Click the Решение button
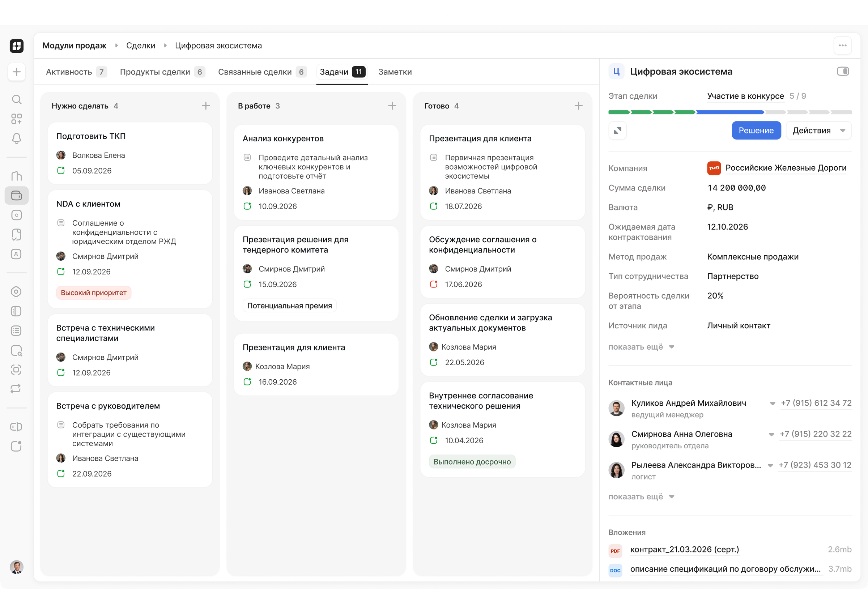This screenshot has width=868, height=589. click(756, 131)
